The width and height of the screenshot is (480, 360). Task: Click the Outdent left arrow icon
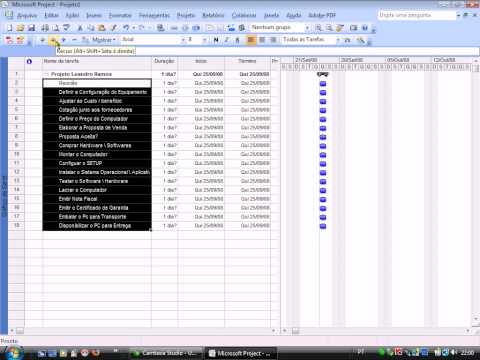click(42, 40)
